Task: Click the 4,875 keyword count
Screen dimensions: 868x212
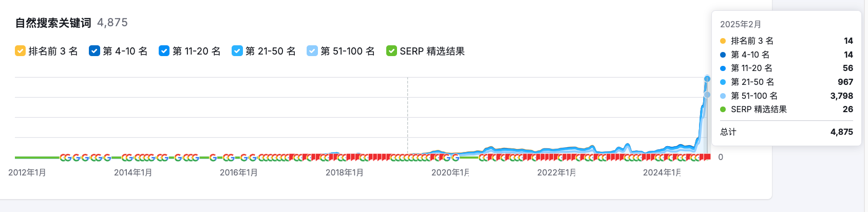Action: [112, 23]
